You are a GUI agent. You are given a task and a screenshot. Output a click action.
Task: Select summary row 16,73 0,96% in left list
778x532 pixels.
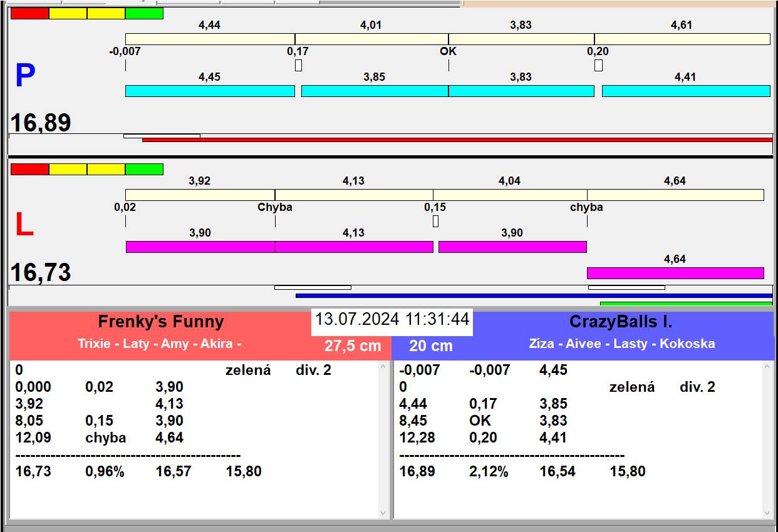138,471
